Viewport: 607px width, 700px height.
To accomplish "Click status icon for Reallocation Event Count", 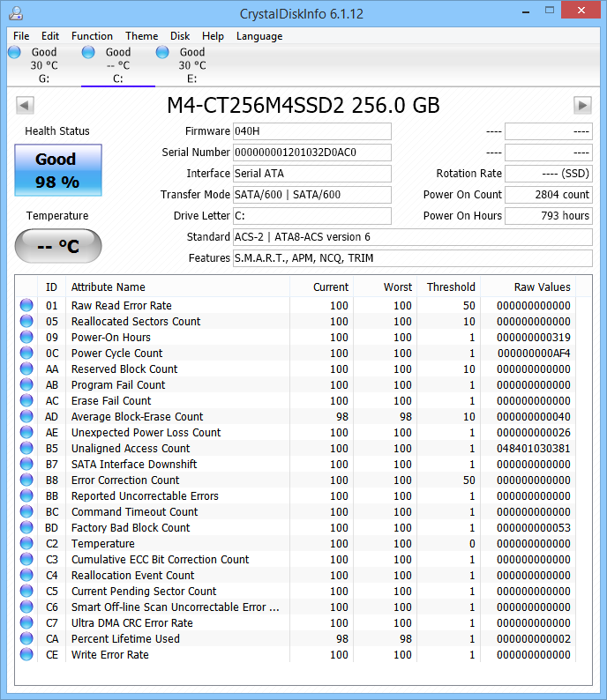I will pyautogui.click(x=26, y=575).
